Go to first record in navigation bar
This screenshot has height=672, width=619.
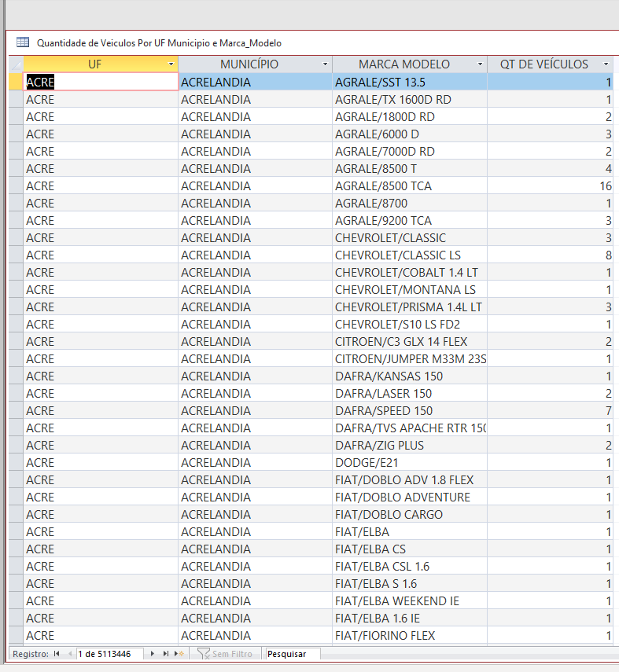click(x=57, y=654)
